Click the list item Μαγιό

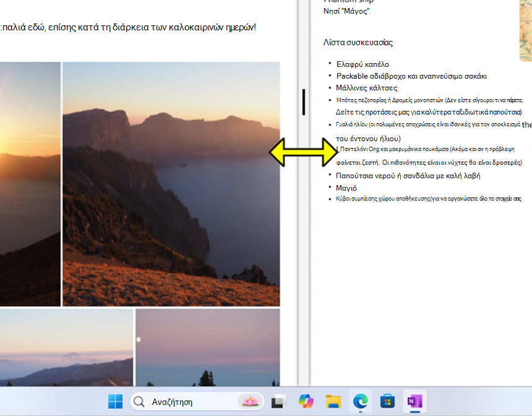[346, 188]
